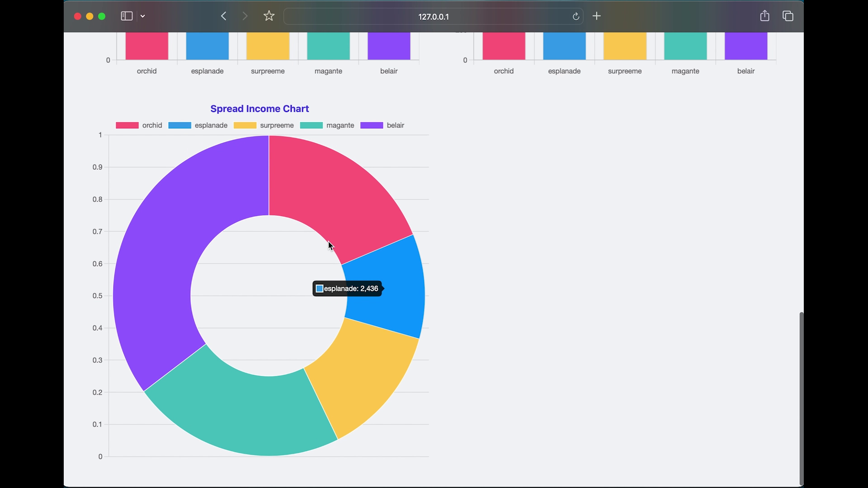Click the esplanade tooltip on the donut chart
Image resolution: width=868 pixels, height=488 pixels.
point(347,288)
